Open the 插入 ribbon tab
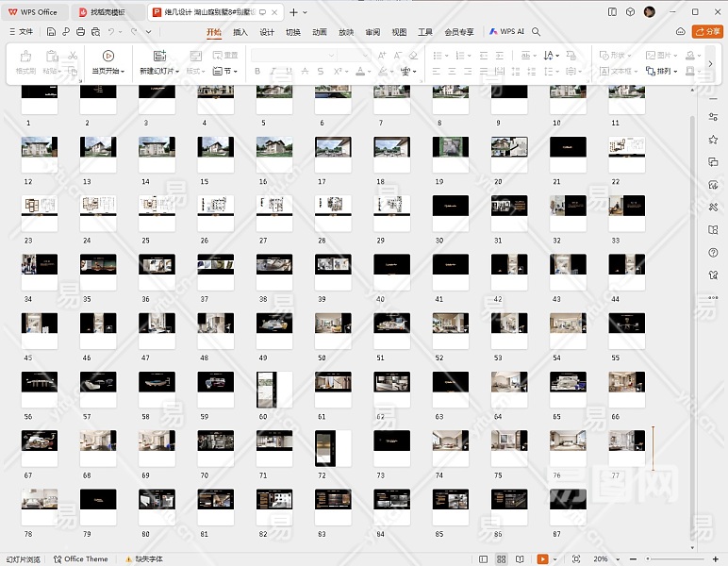This screenshot has height=566, width=728. 240,31
